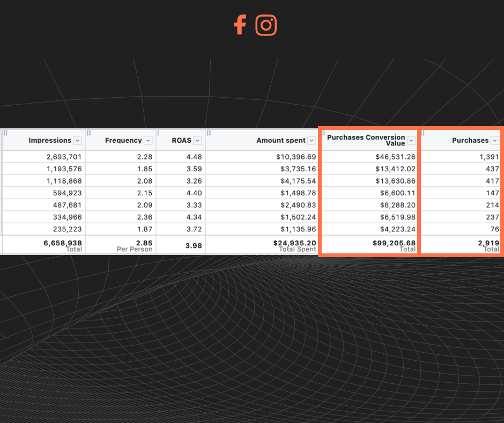Click conversion value $6,519.98

tap(398, 217)
